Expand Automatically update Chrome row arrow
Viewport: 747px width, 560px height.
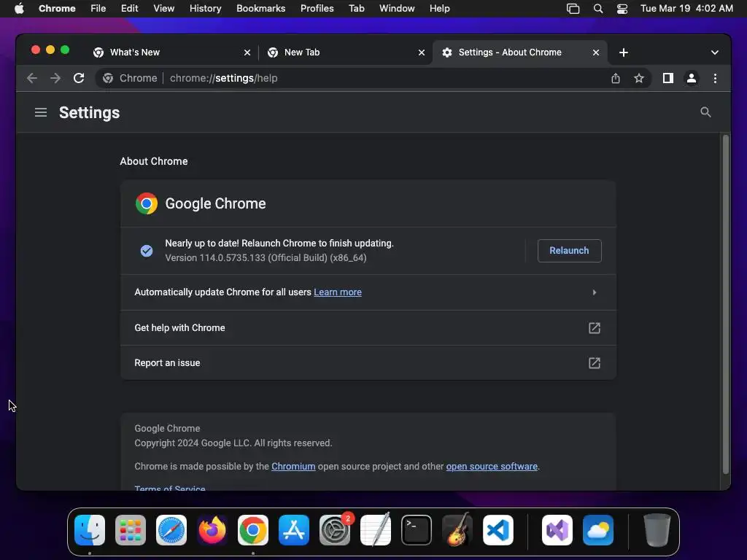tap(594, 292)
